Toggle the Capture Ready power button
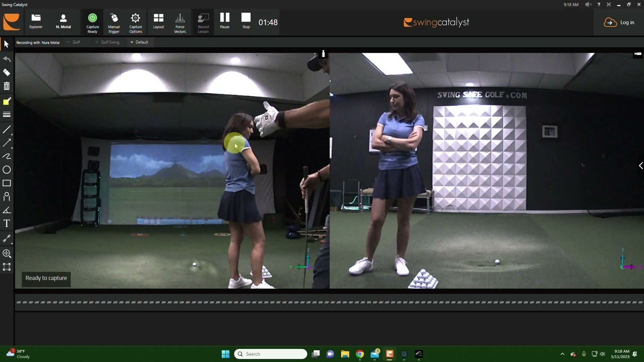 coord(93,23)
